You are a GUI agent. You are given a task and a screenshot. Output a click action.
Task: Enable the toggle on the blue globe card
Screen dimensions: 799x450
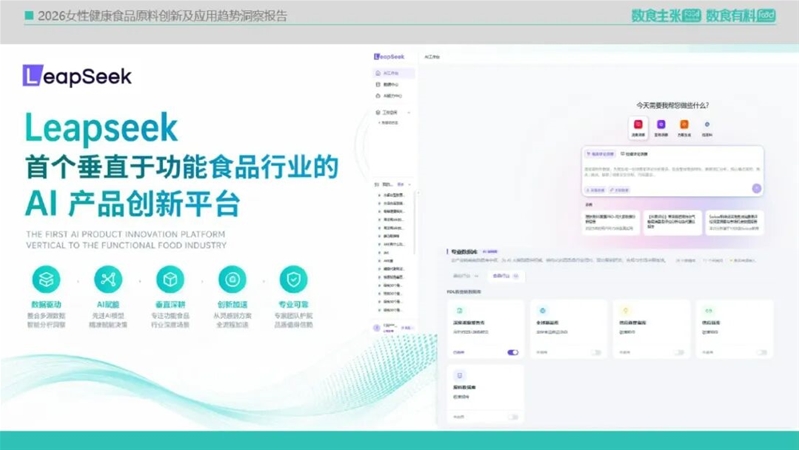596,353
